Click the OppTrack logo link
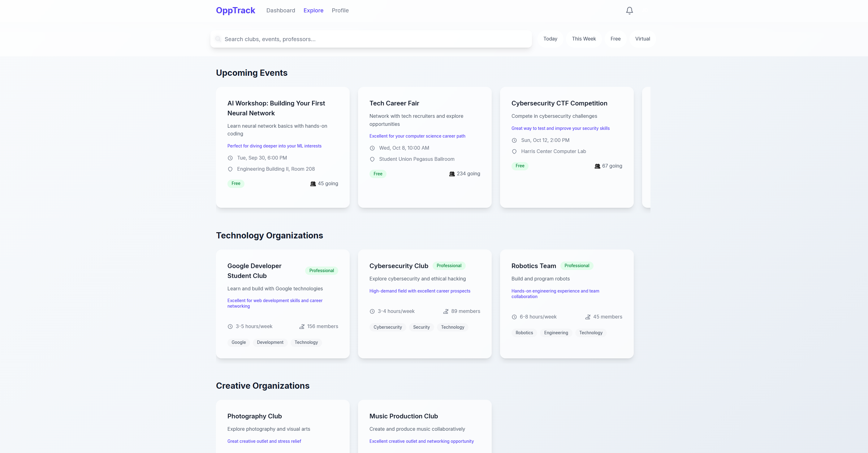The image size is (868, 453). [x=235, y=11]
